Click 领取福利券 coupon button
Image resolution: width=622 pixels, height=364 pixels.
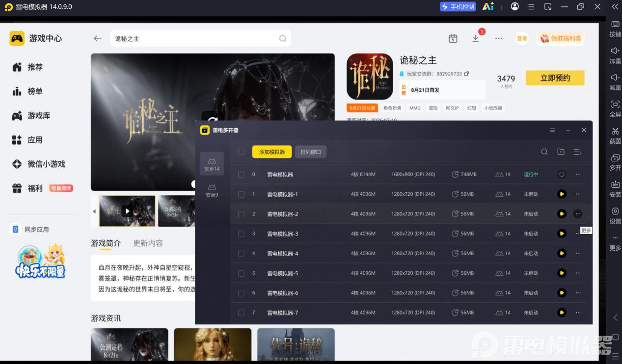click(x=560, y=38)
